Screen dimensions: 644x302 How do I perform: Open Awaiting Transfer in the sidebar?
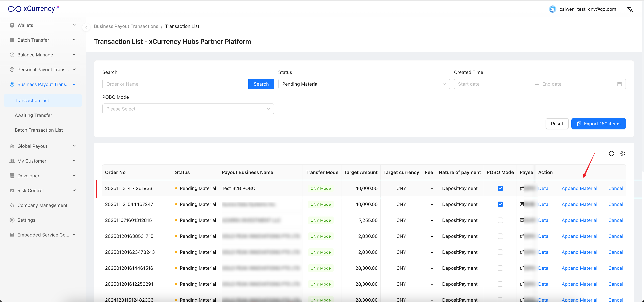coord(34,115)
